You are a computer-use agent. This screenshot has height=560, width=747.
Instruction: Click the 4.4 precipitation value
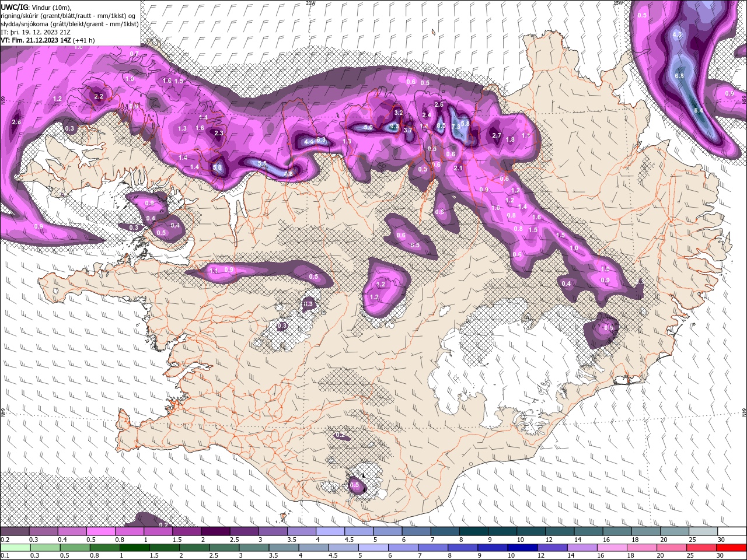coord(309,141)
